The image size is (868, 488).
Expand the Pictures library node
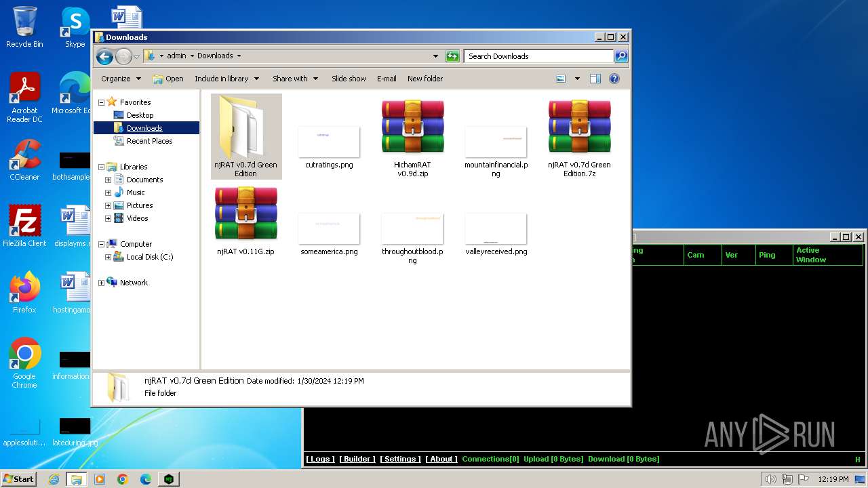tap(108, 205)
